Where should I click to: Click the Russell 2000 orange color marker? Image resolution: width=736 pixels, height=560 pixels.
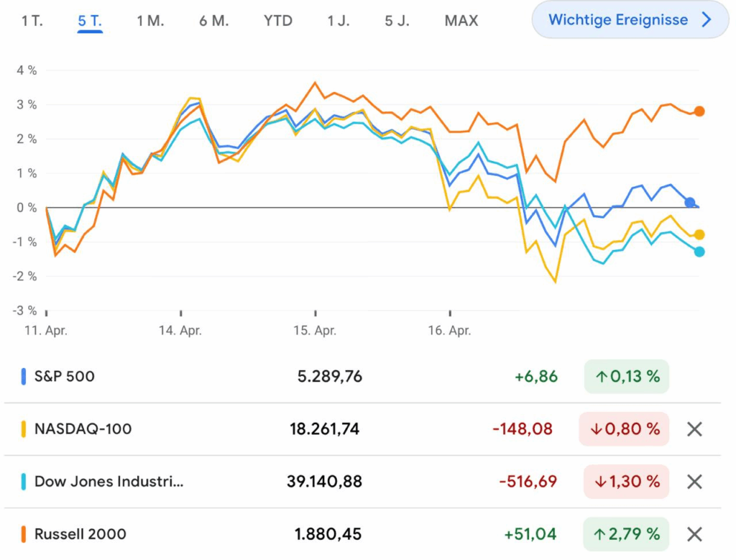(x=24, y=534)
